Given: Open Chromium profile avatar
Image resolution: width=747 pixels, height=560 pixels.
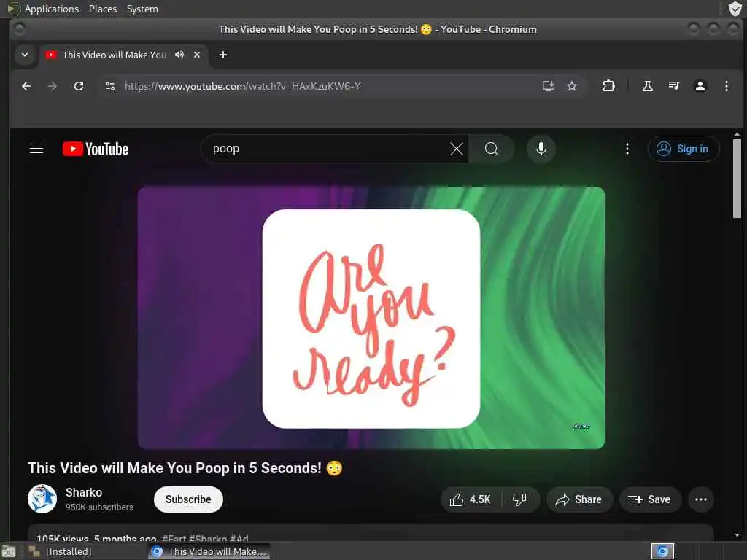Looking at the screenshot, I should click(x=700, y=86).
